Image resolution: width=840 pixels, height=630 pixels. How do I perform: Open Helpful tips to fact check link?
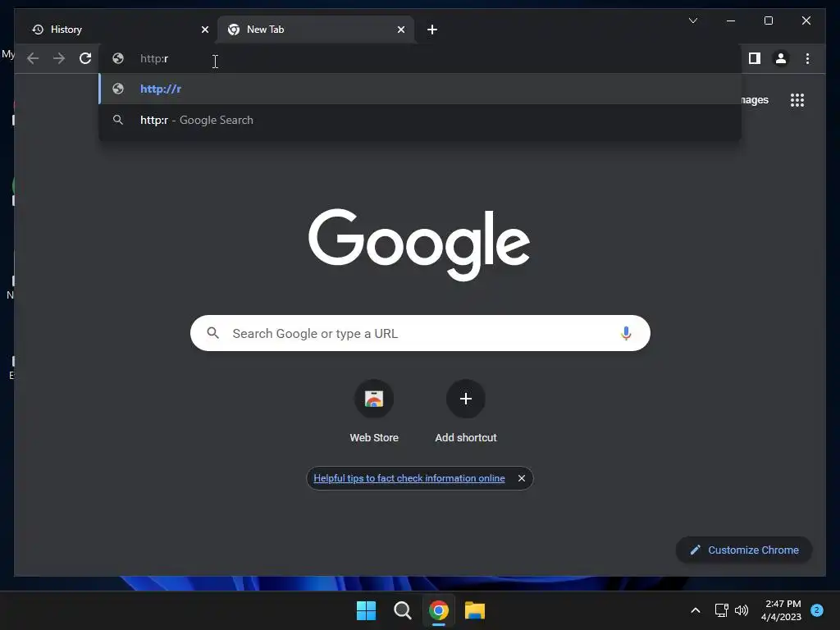pos(409,478)
